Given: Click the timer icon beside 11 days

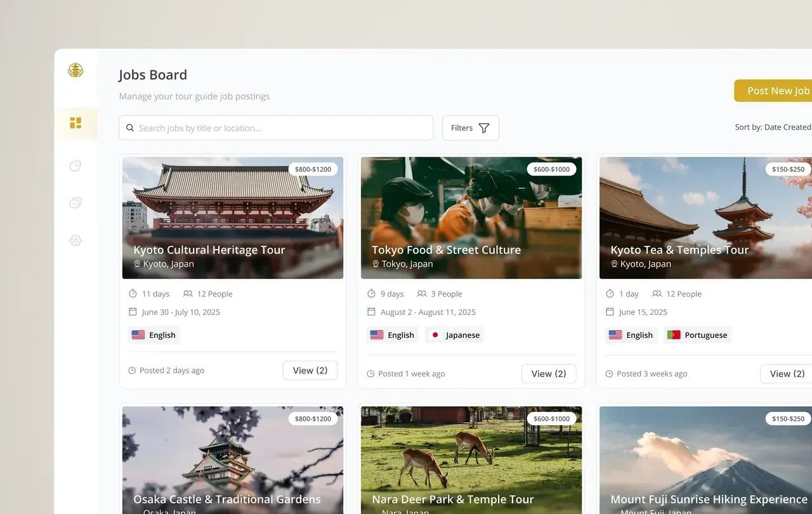Looking at the screenshot, I should coord(133,293).
